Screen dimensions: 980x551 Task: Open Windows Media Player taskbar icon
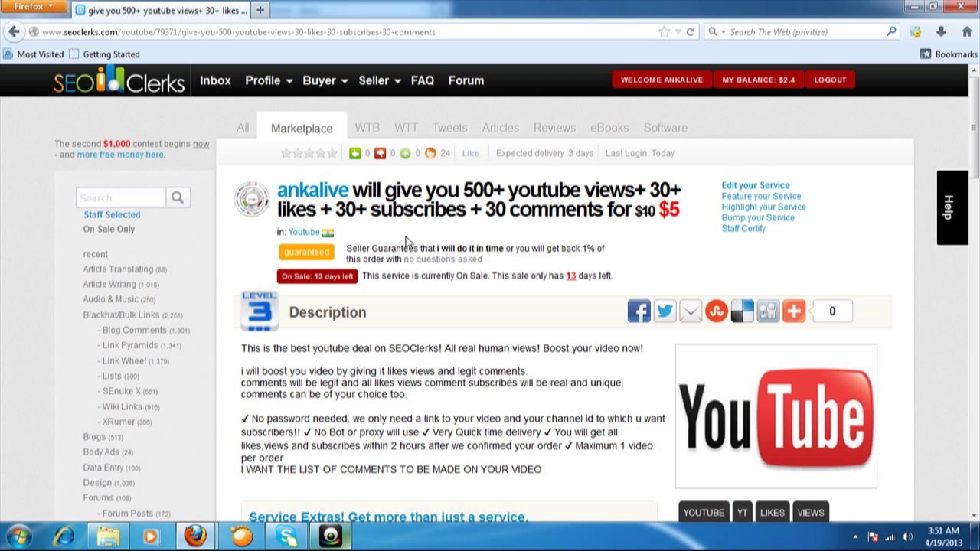click(151, 536)
